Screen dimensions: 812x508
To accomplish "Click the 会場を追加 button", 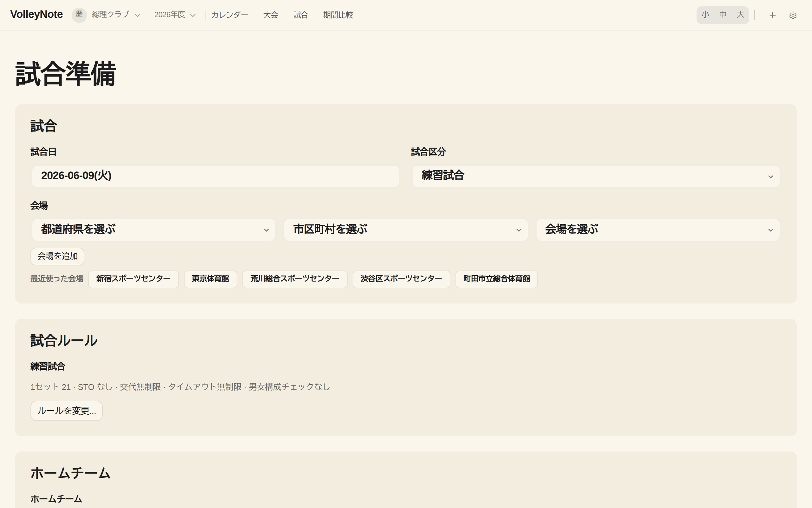I will pyautogui.click(x=57, y=256).
